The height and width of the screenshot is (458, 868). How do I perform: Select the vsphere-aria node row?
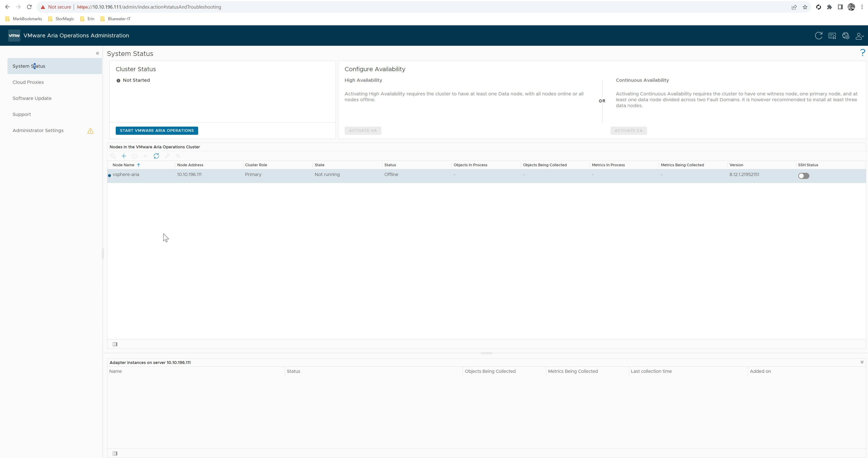[487, 176]
